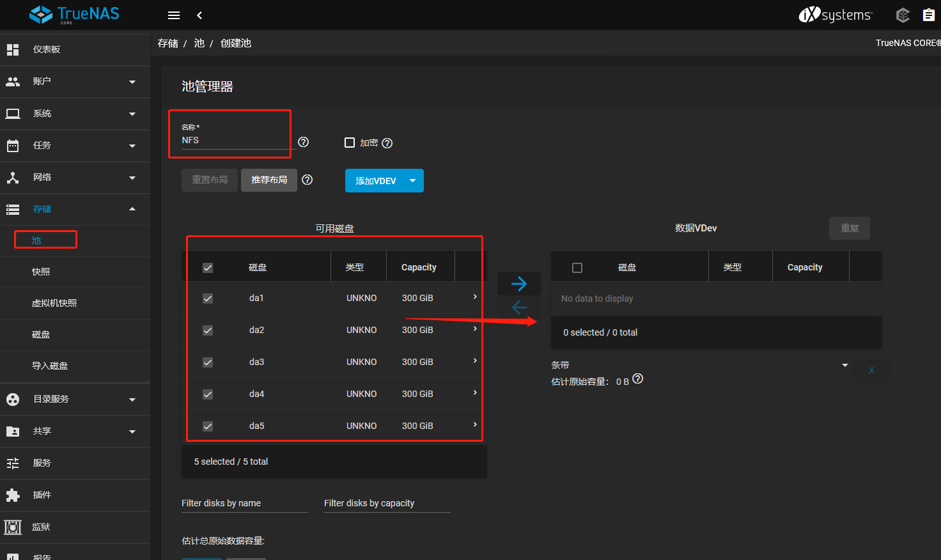
Task: Click the 监狱 jails icon
Action: click(x=13, y=527)
